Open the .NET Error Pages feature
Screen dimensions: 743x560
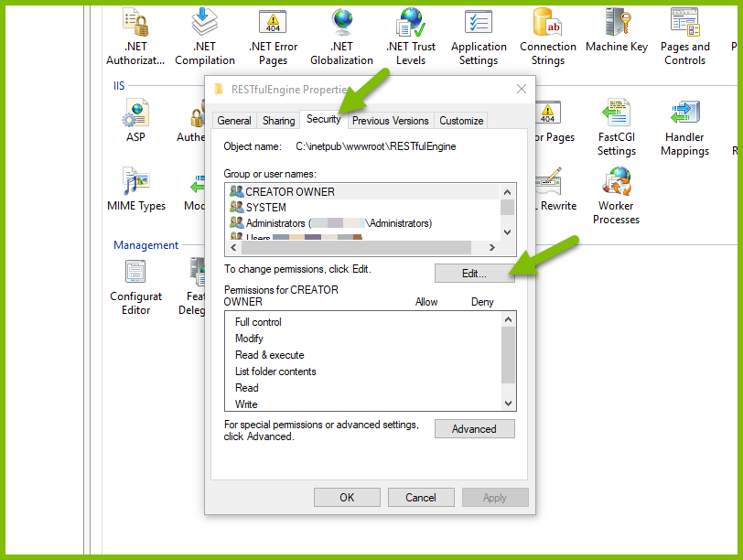tap(273, 37)
